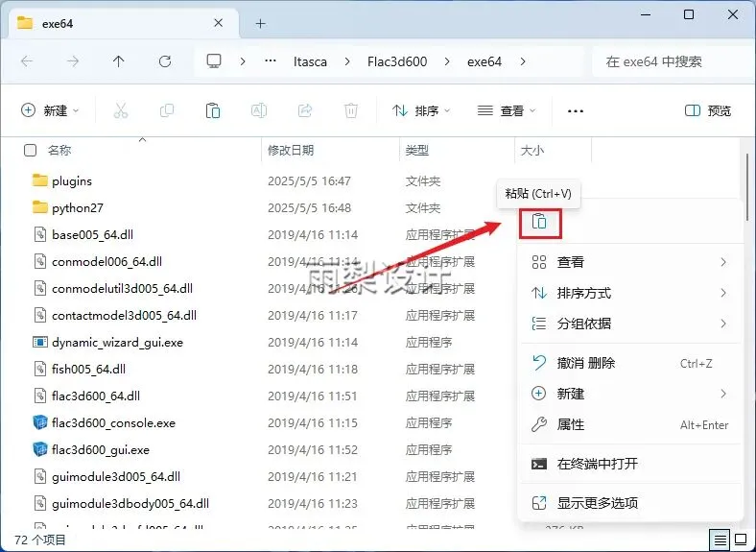
Task: Click exe64 in the breadcrumb path
Action: [484, 61]
